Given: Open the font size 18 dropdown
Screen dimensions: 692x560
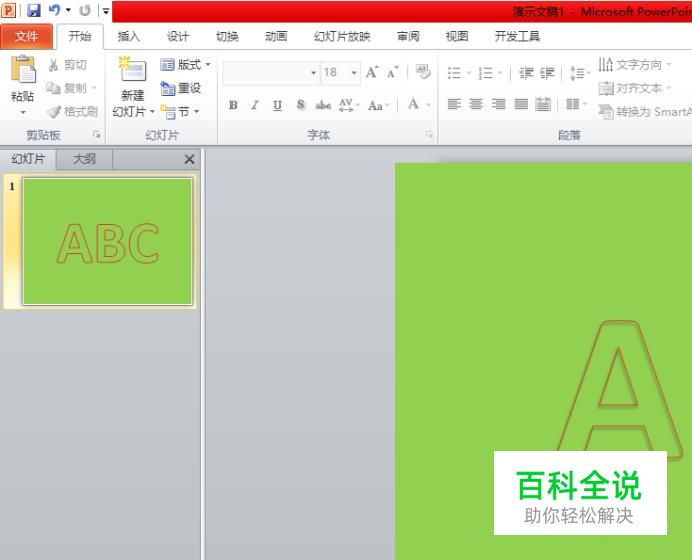Looking at the screenshot, I should click(354, 72).
